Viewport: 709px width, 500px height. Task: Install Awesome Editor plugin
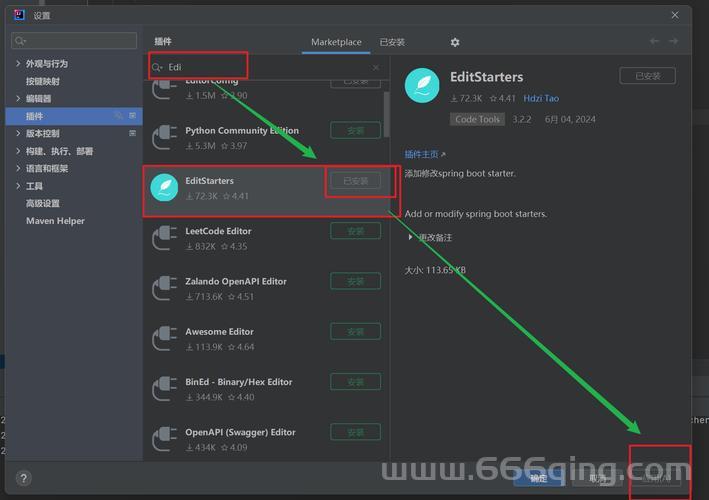click(355, 331)
